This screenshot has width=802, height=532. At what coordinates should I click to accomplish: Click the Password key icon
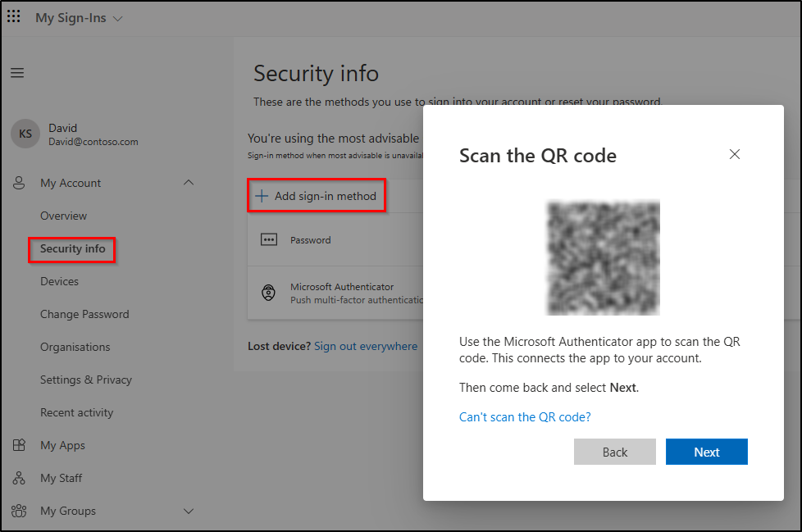(269, 239)
